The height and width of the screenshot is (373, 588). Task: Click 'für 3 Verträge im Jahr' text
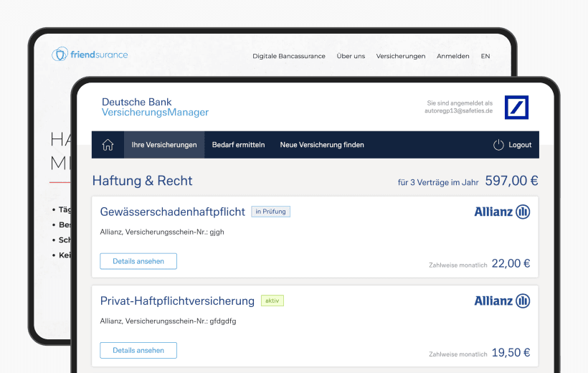tap(438, 182)
